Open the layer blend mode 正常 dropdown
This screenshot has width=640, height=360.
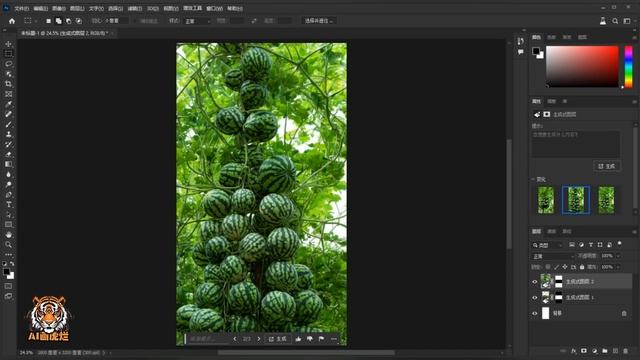click(553, 256)
